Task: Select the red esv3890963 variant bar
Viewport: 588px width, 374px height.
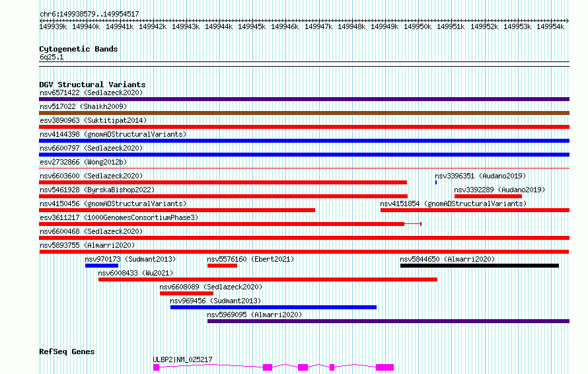Action: point(304,127)
